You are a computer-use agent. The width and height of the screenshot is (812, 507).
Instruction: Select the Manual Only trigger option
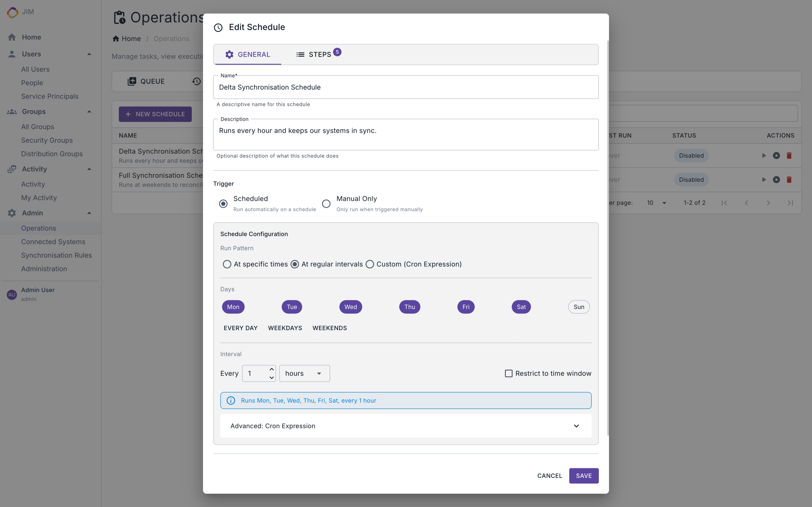326,204
